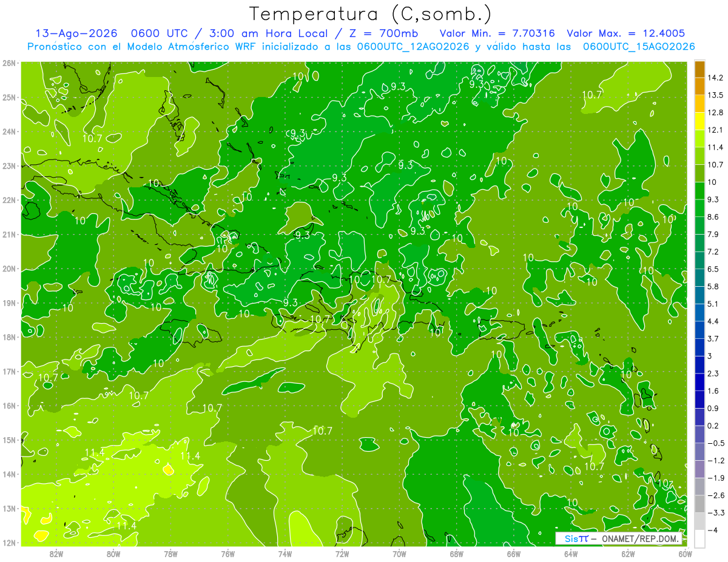
Task: Click the 16N latitude axis label
Action: 8,406
